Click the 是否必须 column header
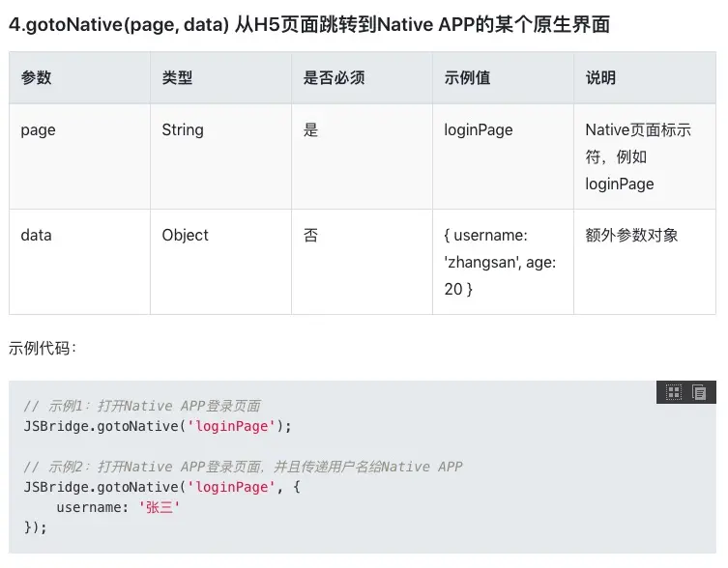The width and height of the screenshot is (728, 568). (334, 78)
